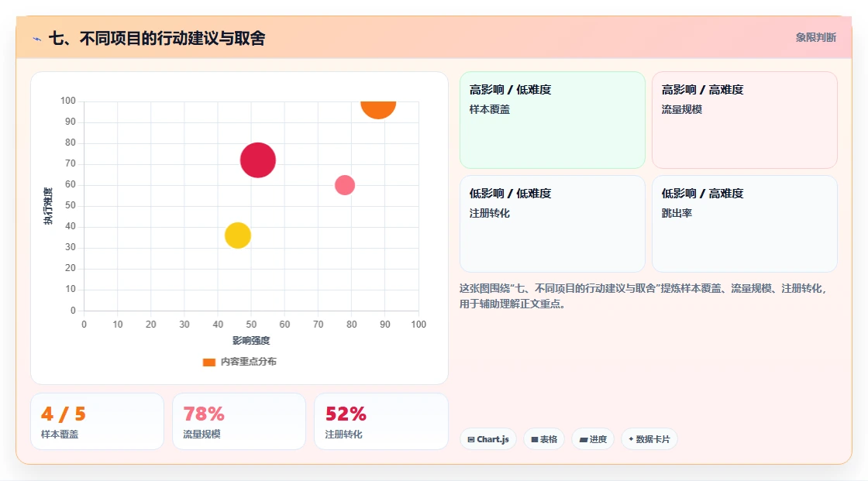Click the 表格 tag chip
868x481 pixels.
click(x=544, y=439)
